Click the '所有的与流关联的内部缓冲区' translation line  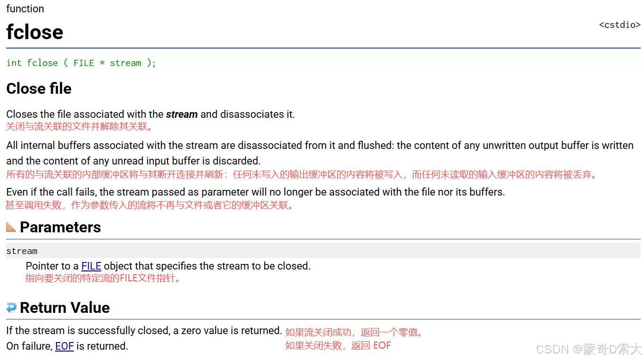(x=302, y=175)
